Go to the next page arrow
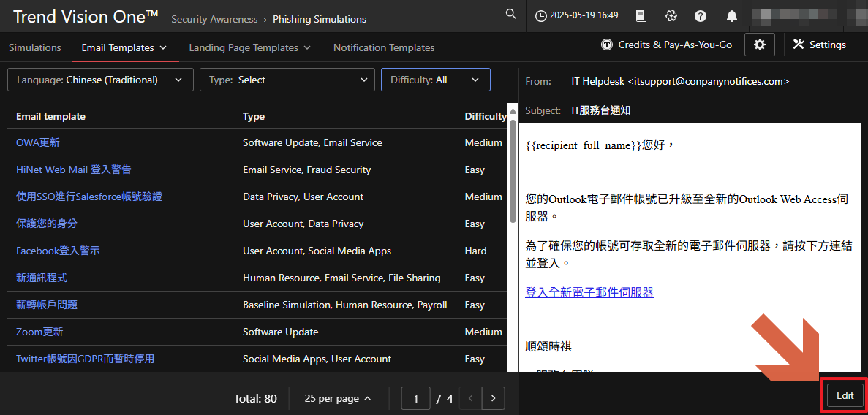This screenshot has height=415, width=868. click(x=494, y=398)
